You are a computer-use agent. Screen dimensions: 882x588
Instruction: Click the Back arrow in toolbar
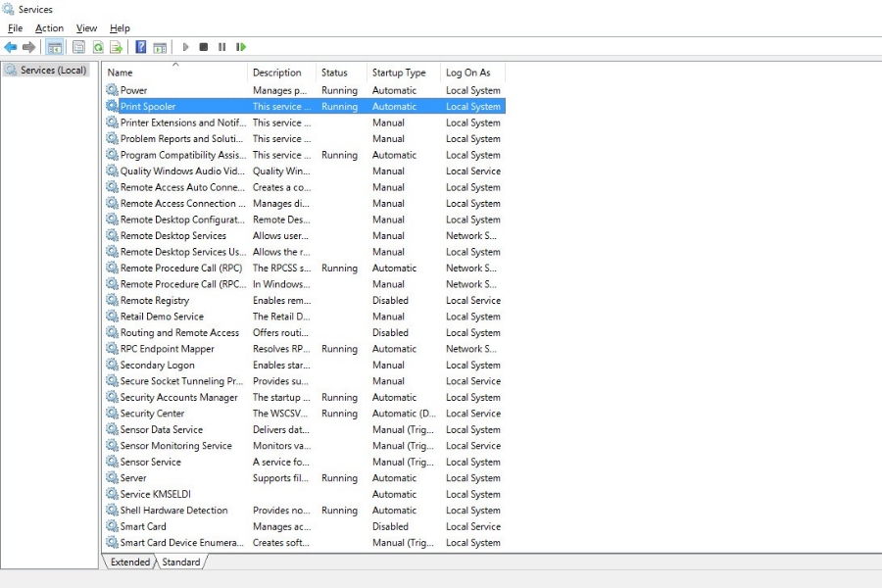coord(11,47)
